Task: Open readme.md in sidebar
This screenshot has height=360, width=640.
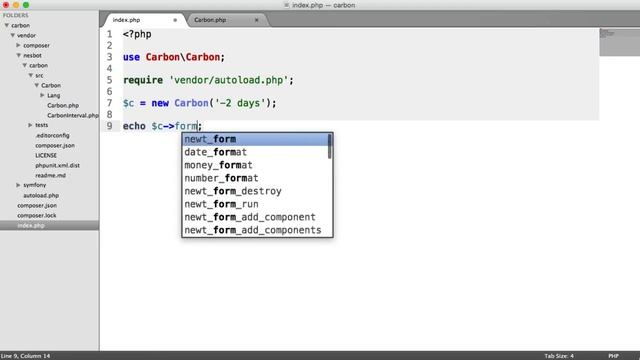Action: pos(51,176)
